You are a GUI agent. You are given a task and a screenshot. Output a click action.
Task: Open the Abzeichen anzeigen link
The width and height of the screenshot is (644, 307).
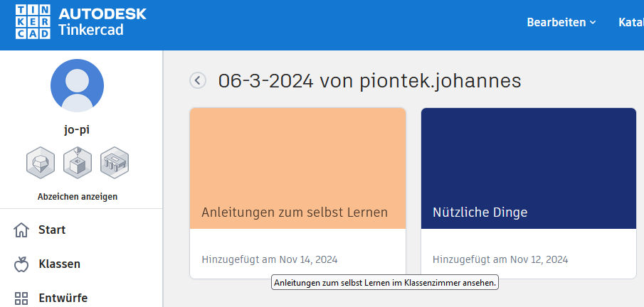click(77, 197)
